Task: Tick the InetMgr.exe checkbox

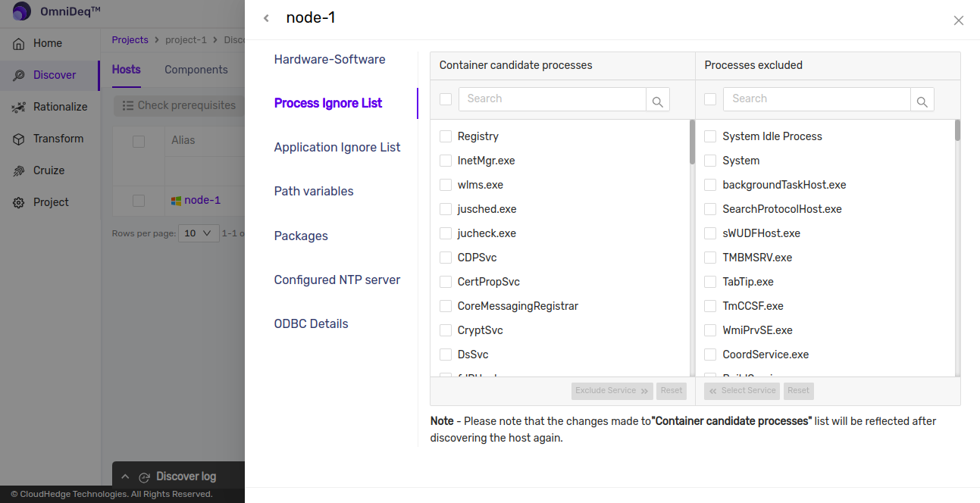Action: pyautogui.click(x=446, y=161)
